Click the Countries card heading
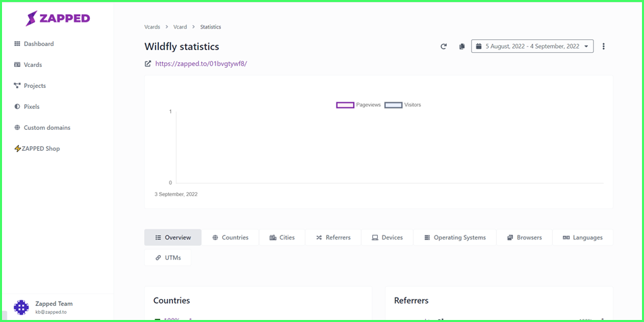 (172, 300)
